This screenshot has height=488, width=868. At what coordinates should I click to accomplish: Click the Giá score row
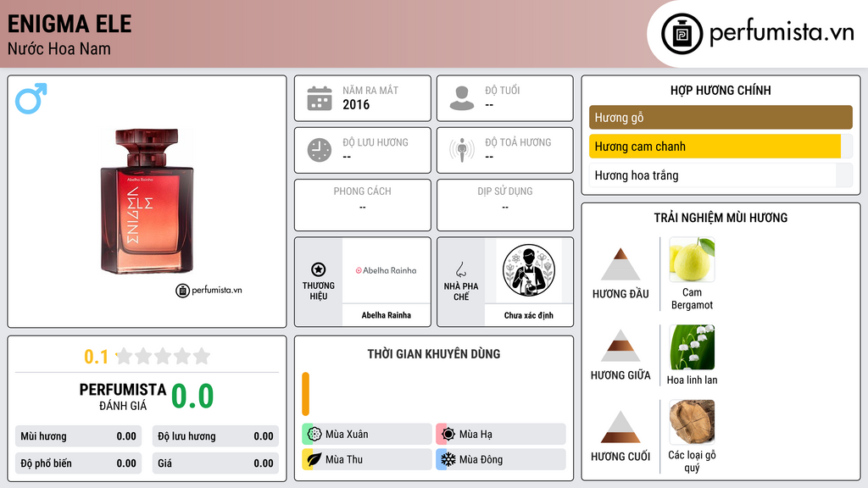(x=215, y=463)
